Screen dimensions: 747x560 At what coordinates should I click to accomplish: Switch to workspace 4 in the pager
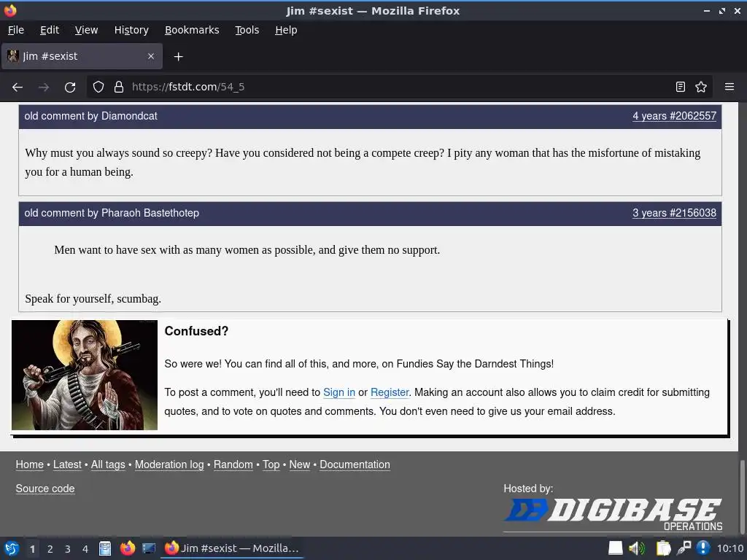85,549
